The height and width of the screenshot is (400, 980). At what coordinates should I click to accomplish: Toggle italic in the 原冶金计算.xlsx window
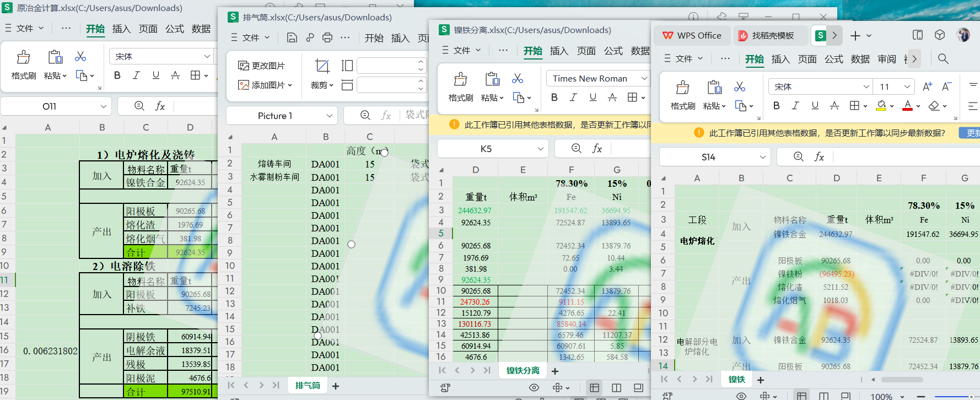tap(136, 75)
